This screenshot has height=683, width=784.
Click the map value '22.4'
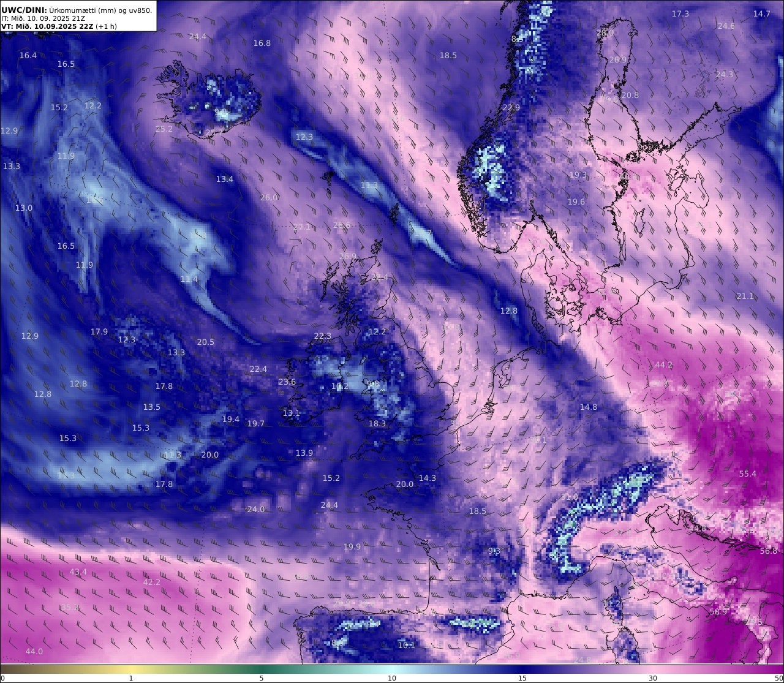pyautogui.click(x=258, y=369)
